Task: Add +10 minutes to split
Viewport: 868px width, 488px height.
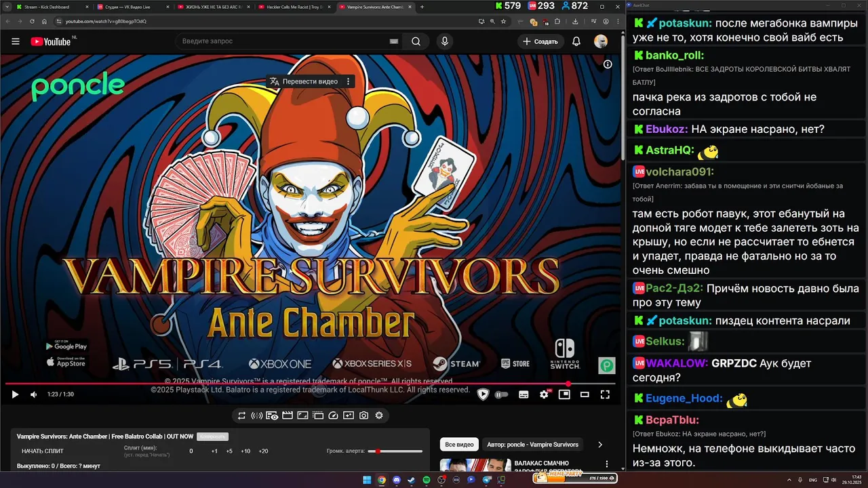Action: point(245,451)
